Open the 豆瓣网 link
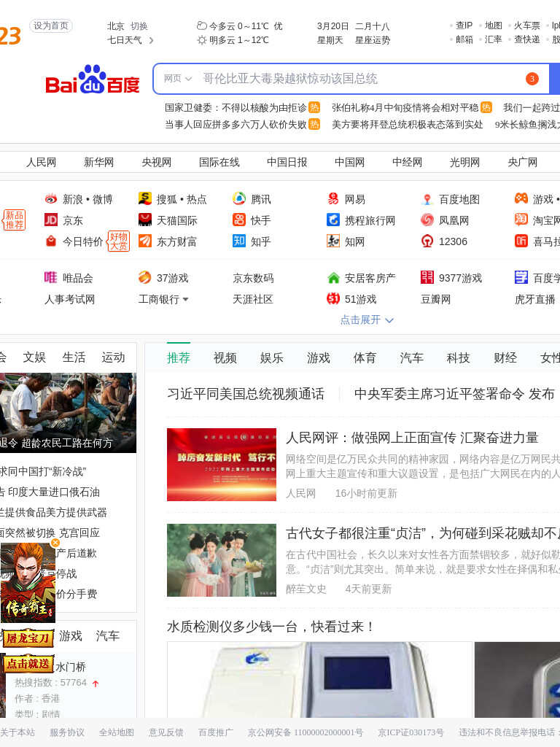Viewport: 560px width, 747px height. pos(436,299)
